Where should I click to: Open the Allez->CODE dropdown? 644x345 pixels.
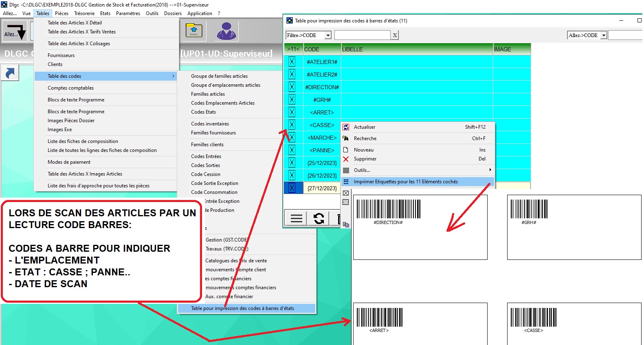click(604, 35)
